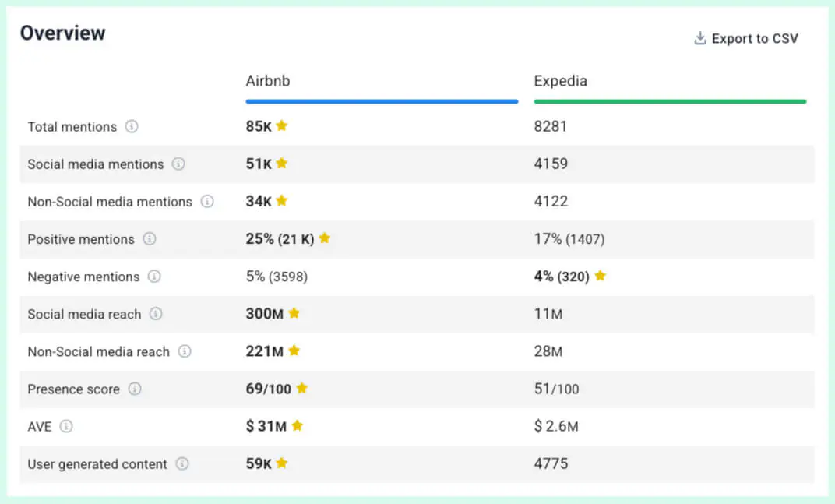Click the star beside $ 31M AVE
This screenshot has width=835, height=504.
297,425
